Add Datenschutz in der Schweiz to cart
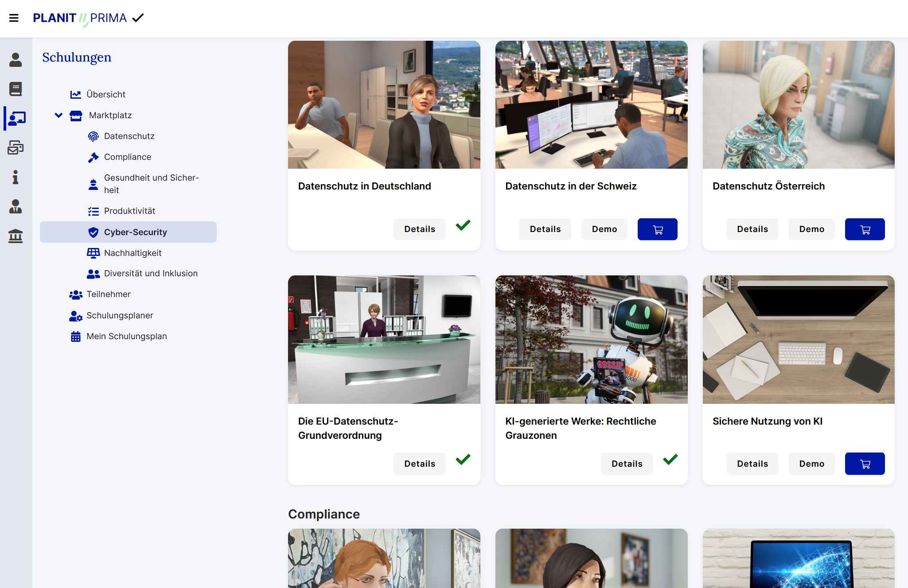The height and width of the screenshot is (588, 908). (658, 229)
